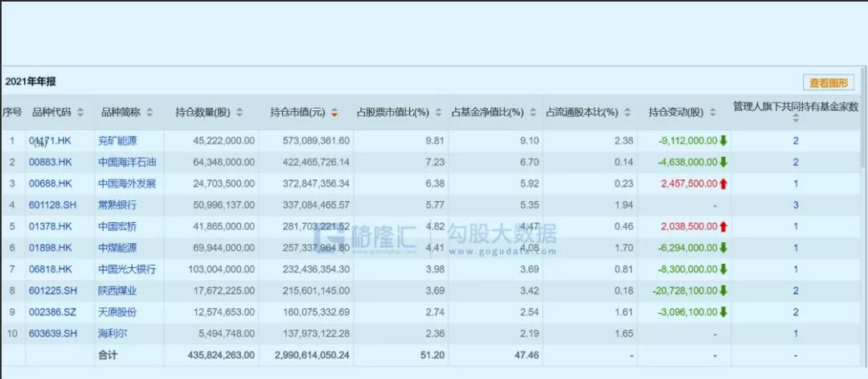868x379 pixels.
Task: Click red up arrow beside 2,038,500.00
Action: click(723, 226)
